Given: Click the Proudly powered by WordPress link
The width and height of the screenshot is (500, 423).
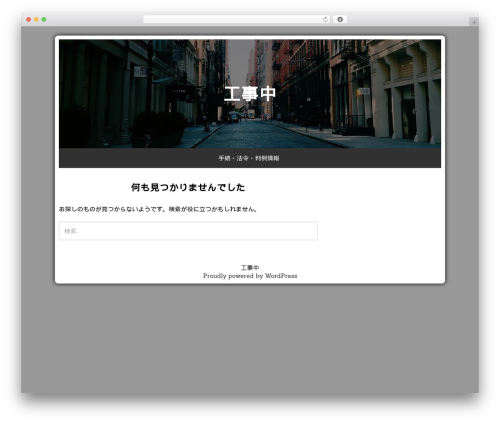Looking at the screenshot, I should (x=250, y=276).
